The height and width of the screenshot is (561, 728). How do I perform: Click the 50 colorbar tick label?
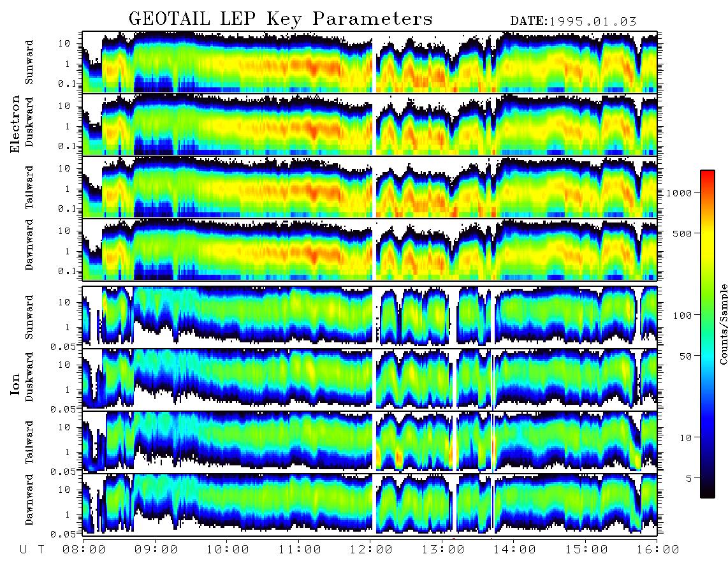point(686,356)
